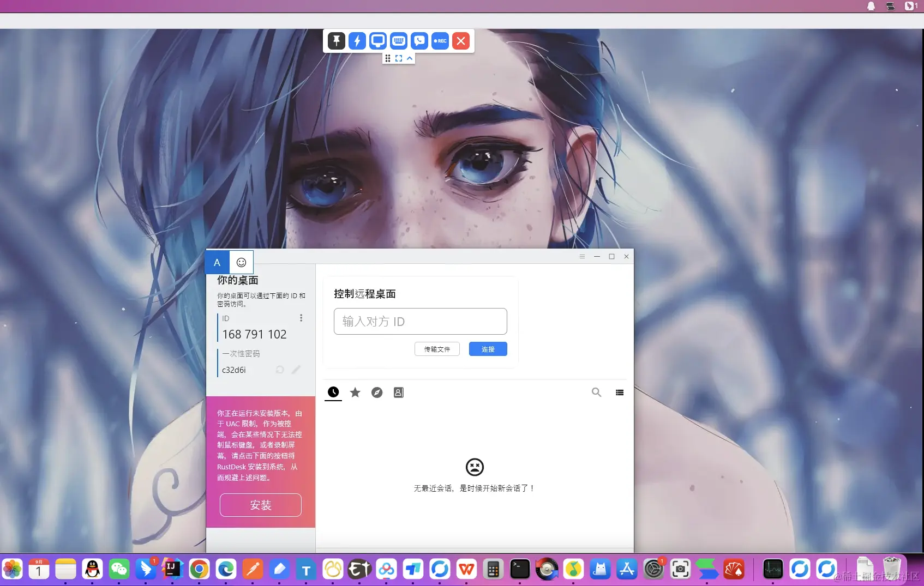Click the 安装 install button

point(261,505)
